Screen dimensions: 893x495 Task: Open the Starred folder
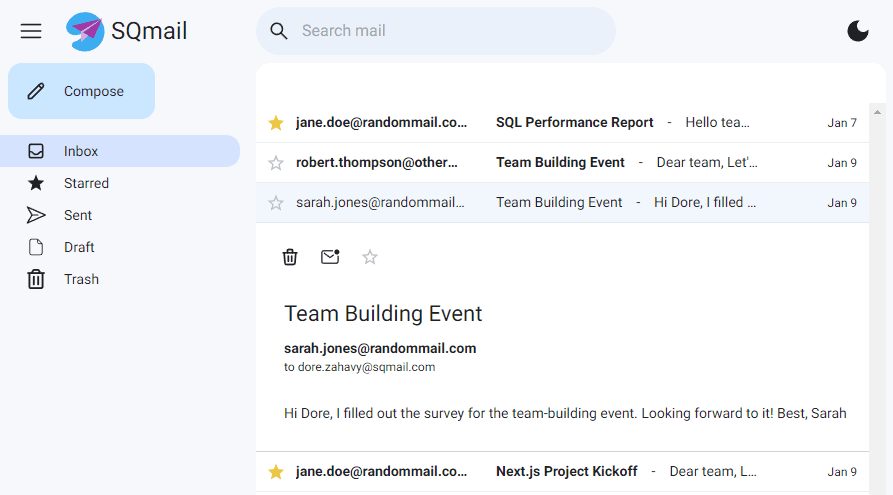[120, 183]
